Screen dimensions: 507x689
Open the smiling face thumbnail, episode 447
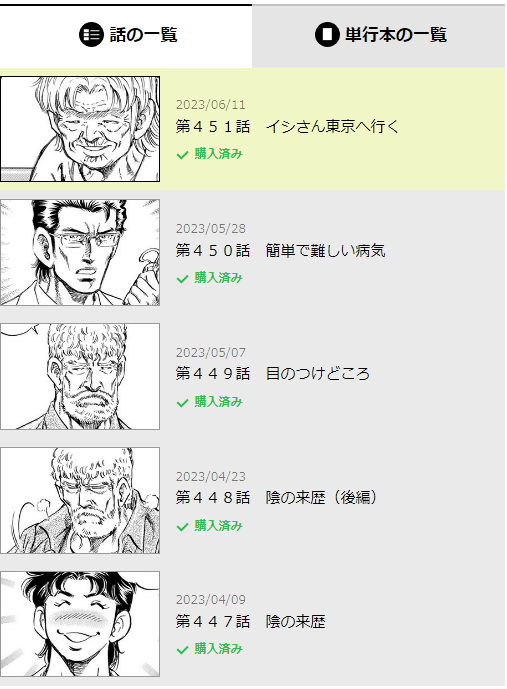pyautogui.click(x=80, y=624)
